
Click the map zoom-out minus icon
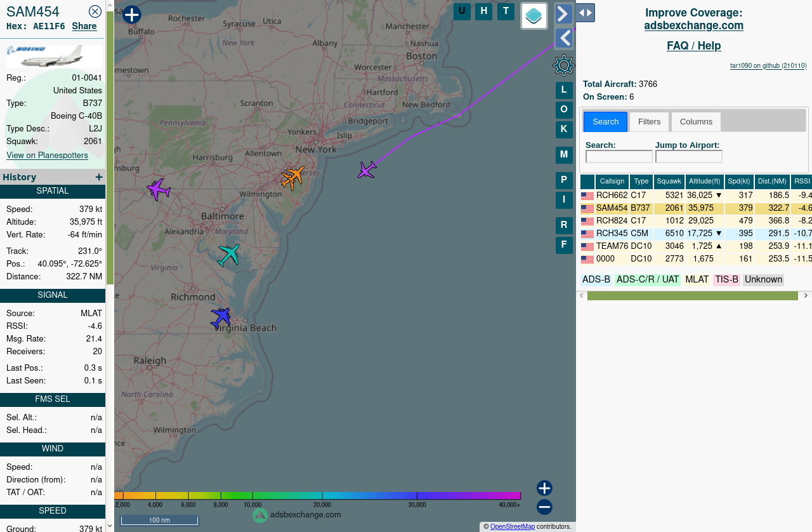(x=544, y=507)
